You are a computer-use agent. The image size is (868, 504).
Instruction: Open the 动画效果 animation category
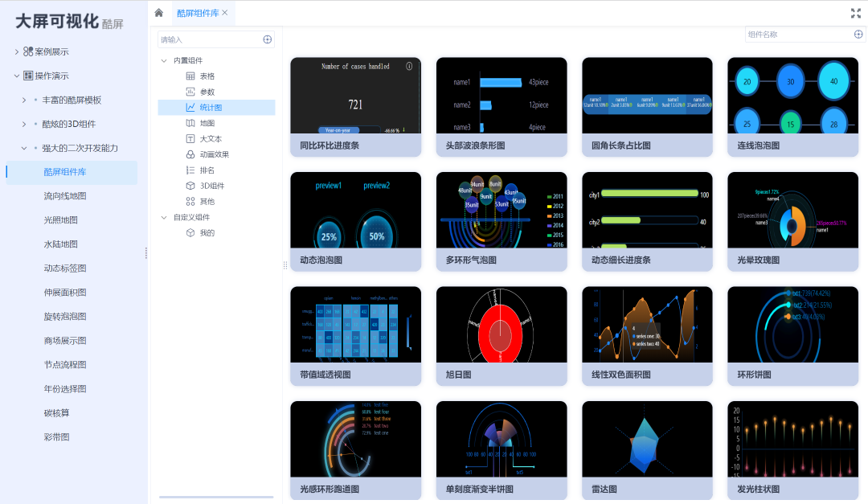coord(214,154)
